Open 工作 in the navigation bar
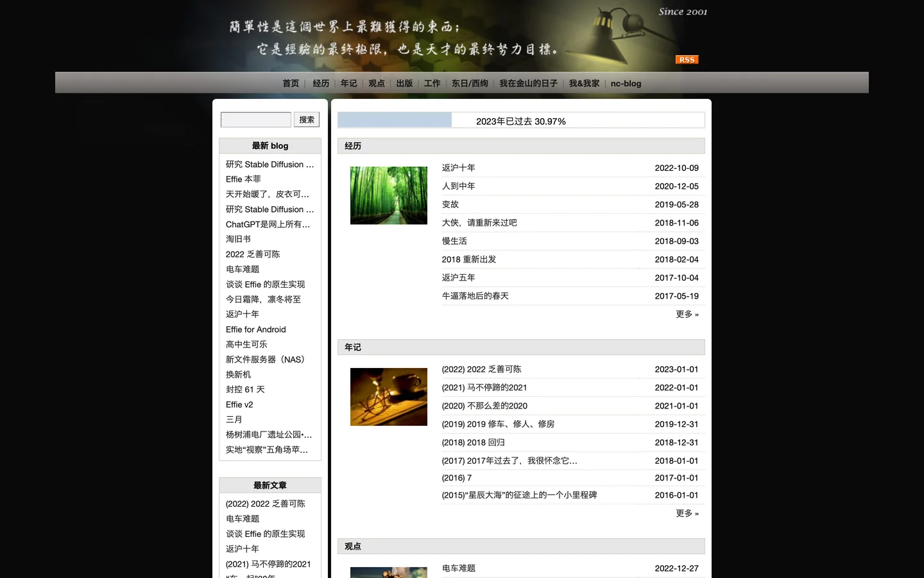Image resolution: width=924 pixels, height=578 pixels. (432, 83)
